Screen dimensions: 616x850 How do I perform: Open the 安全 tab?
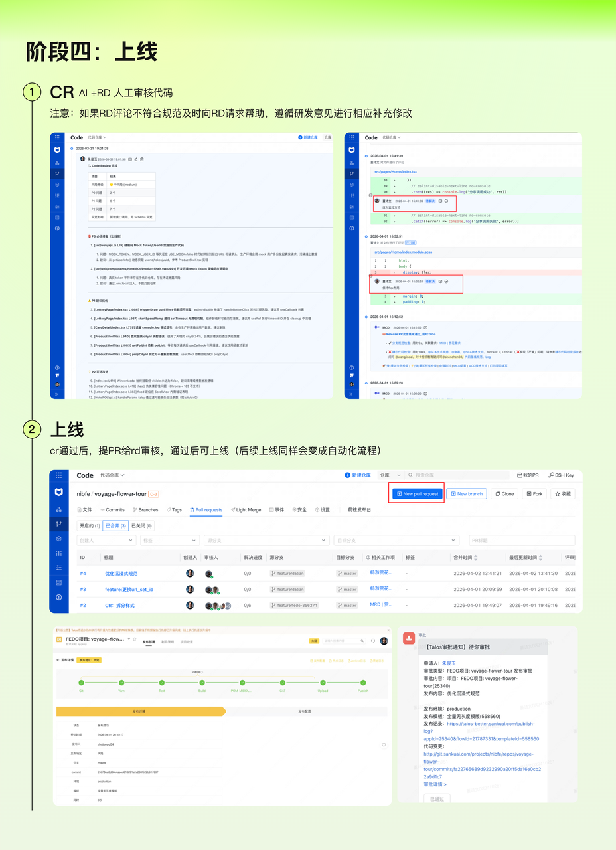point(298,510)
